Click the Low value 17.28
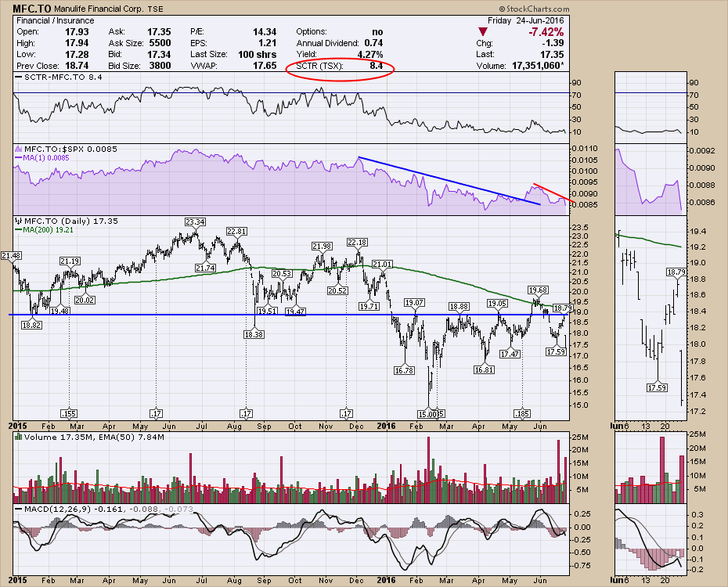The width and height of the screenshot is (728, 587). (x=77, y=54)
